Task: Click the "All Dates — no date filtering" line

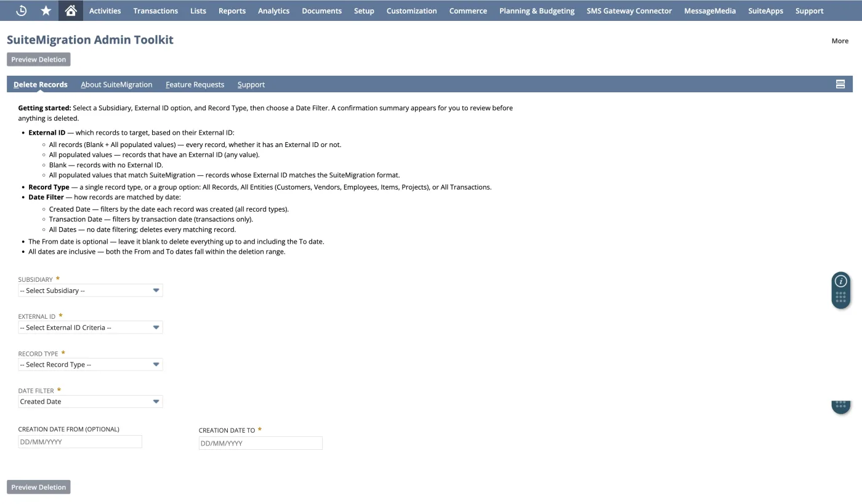Action: coord(142,229)
